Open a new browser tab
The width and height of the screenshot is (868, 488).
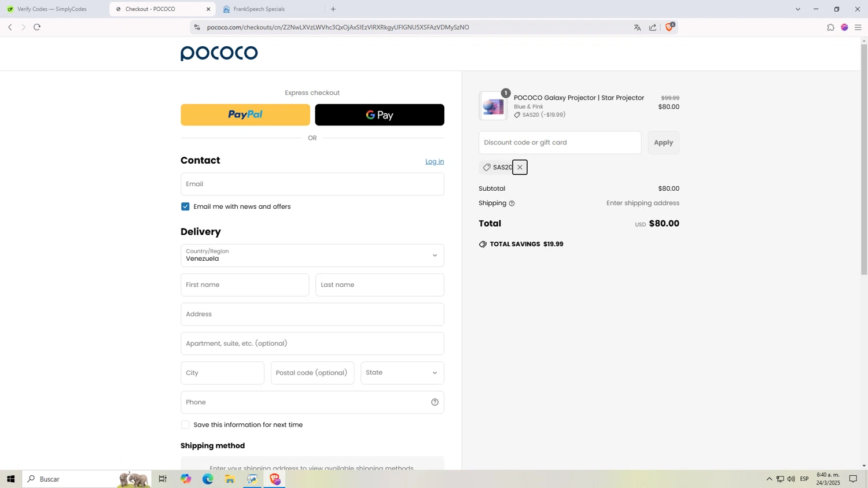point(333,9)
